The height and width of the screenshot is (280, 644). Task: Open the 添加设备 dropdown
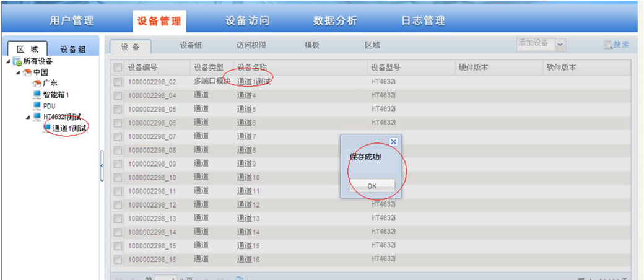560,44
